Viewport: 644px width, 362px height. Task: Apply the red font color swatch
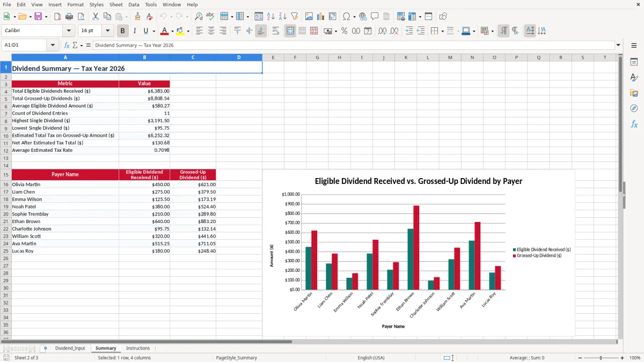(165, 31)
